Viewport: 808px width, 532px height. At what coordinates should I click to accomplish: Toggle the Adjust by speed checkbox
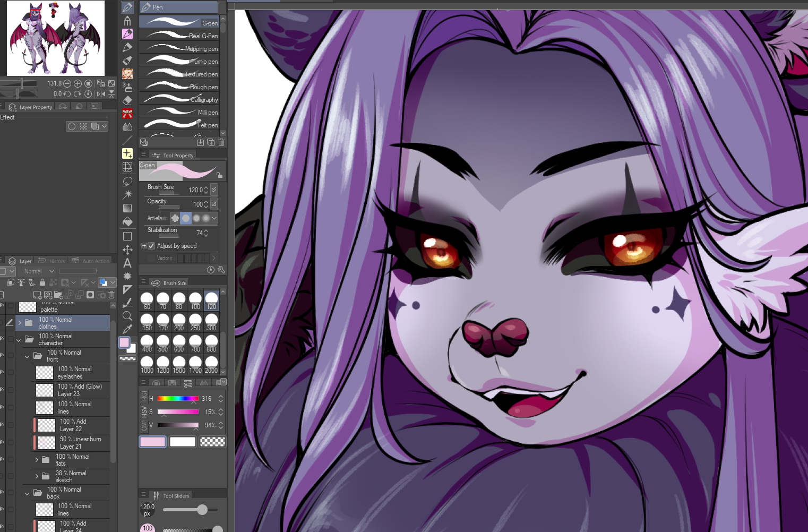coord(151,246)
